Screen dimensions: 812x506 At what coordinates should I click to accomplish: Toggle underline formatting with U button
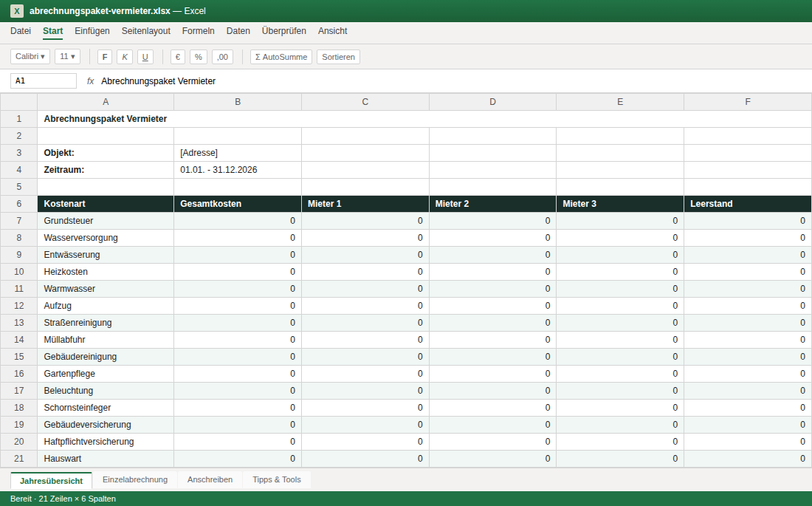pyautogui.click(x=145, y=57)
